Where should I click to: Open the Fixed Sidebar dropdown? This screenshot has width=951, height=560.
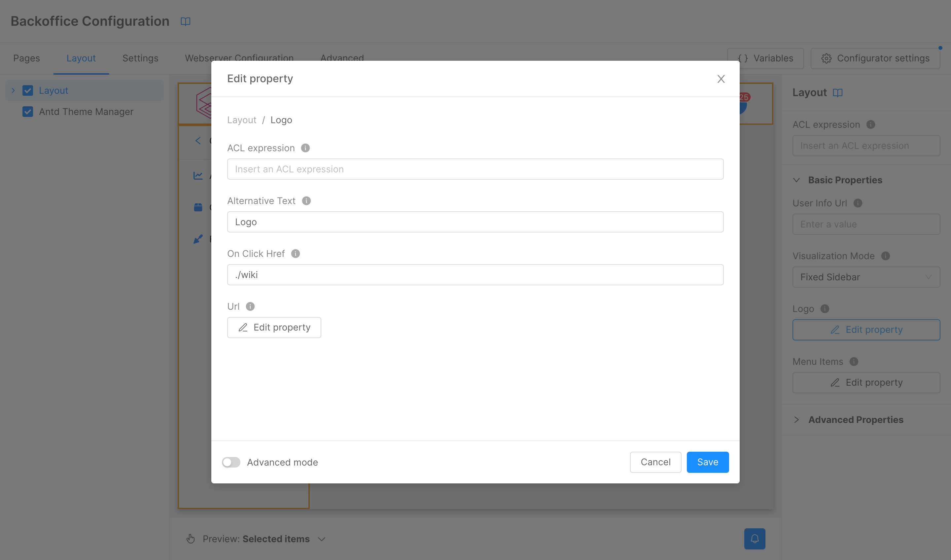point(866,277)
